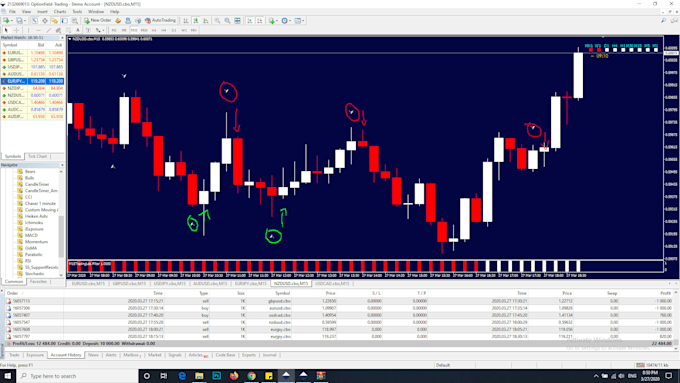Viewport: 680px width, 383px height.
Task: Toggle the Chart Shift icon
Action: coord(260,20)
